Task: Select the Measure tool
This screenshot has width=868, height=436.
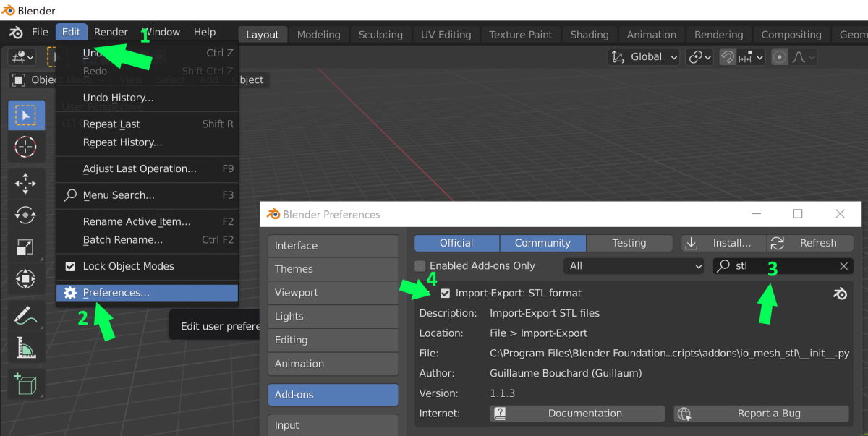Action: 25,348
